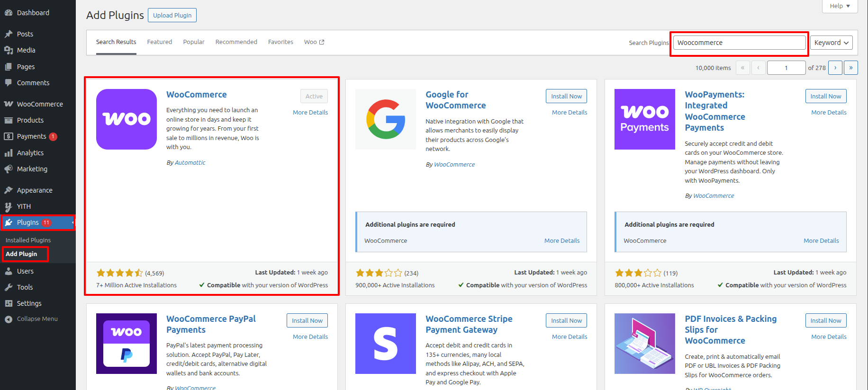Open More Details under WooPayments Install button

(829, 113)
